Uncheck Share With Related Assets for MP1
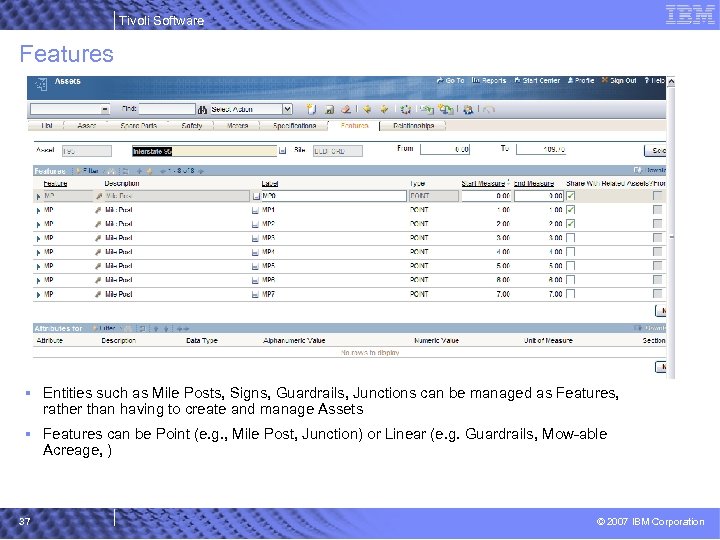The width and height of the screenshot is (720, 540). tap(570, 210)
